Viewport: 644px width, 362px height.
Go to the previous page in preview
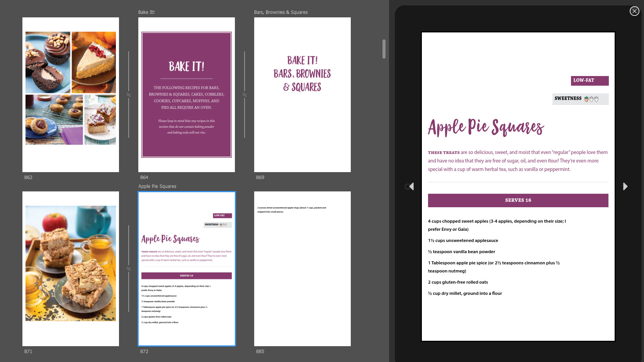point(411,187)
